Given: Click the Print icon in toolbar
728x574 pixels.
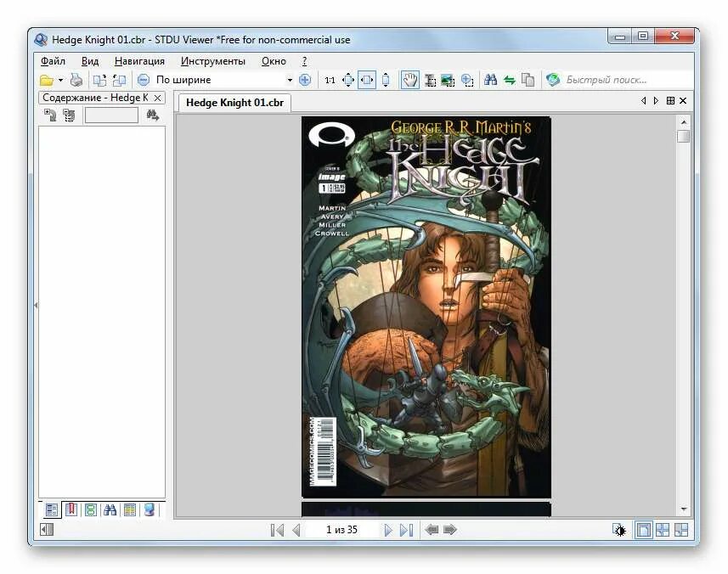Looking at the screenshot, I should [76, 81].
